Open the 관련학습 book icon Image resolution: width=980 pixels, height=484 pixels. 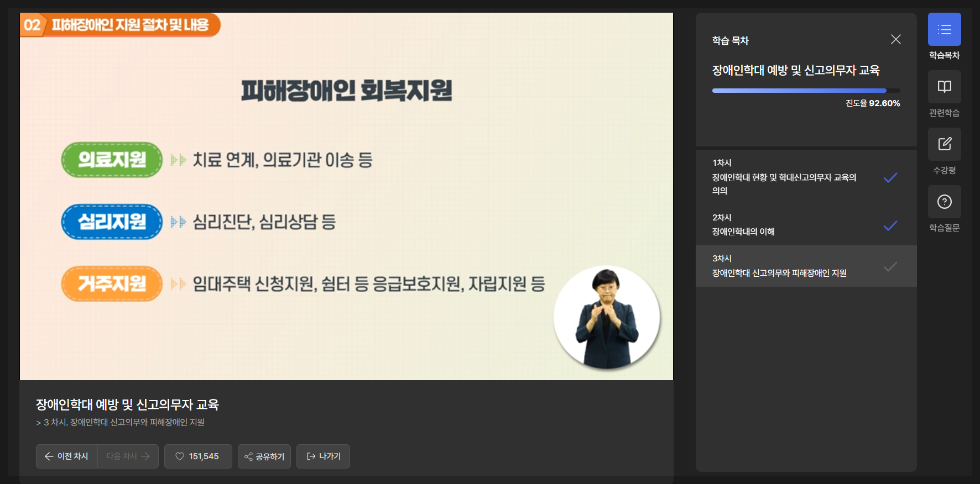(x=944, y=87)
